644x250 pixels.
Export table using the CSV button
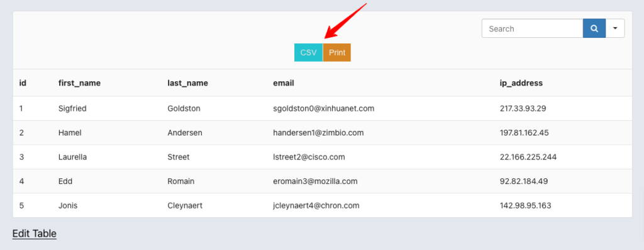308,53
